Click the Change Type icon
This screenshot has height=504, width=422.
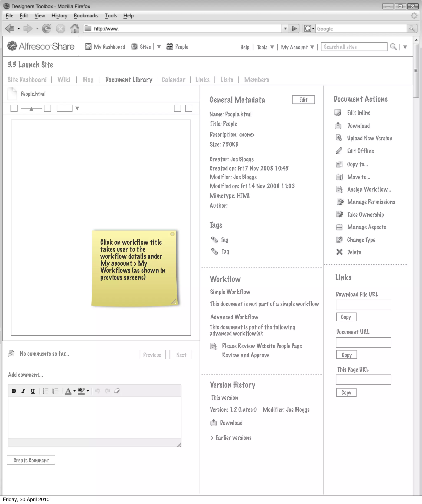(339, 240)
